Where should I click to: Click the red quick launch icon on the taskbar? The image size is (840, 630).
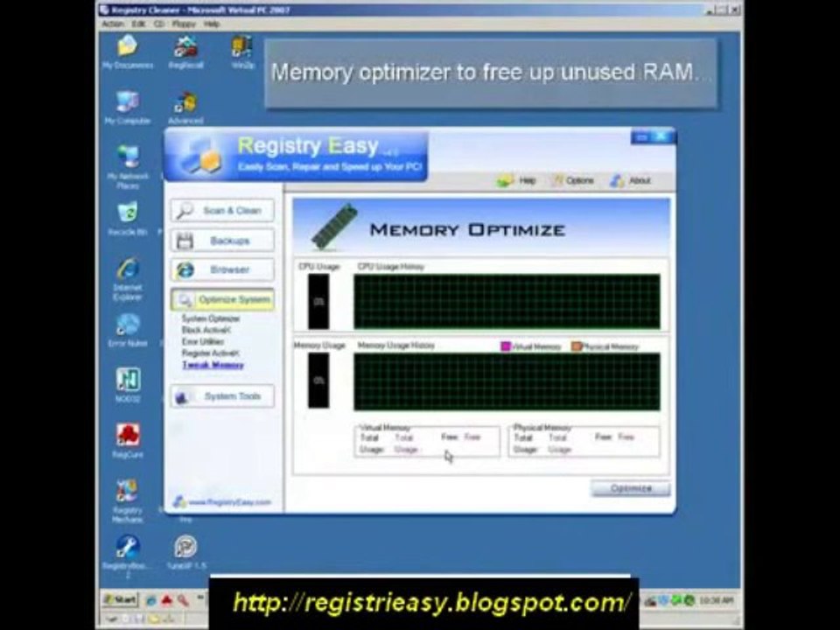click(166, 600)
